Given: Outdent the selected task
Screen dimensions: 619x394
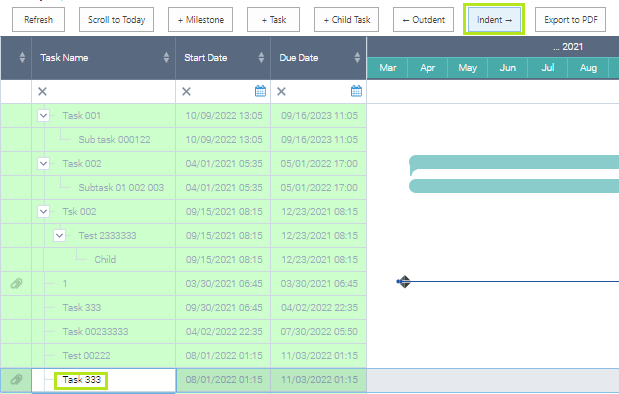Looking at the screenshot, I should (x=424, y=19).
